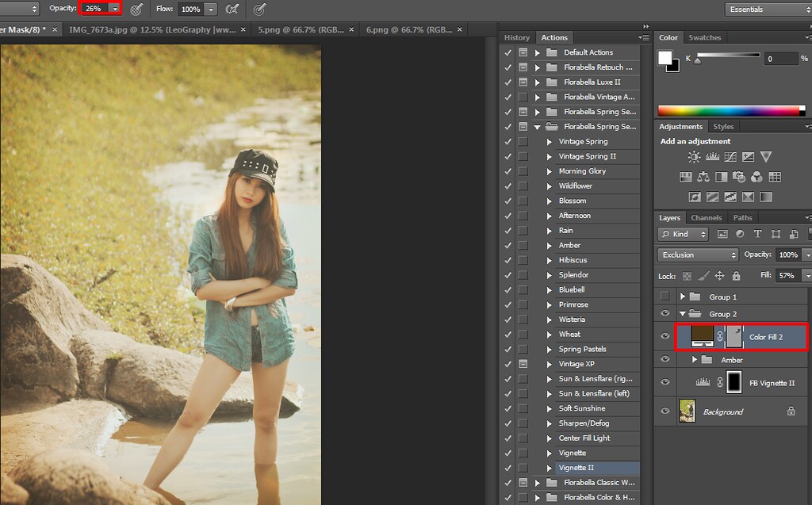This screenshot has width=812, height=505.
Task: Add a Levels adjustment
Action: click(712, 157)
